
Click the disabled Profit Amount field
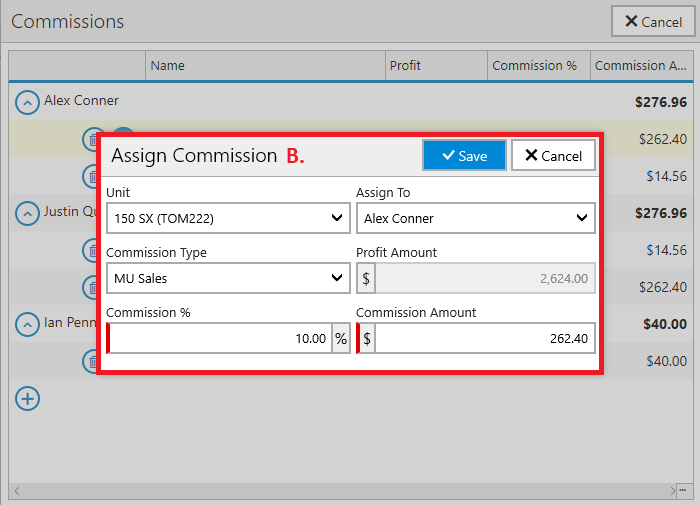click(x=485, y=278)
